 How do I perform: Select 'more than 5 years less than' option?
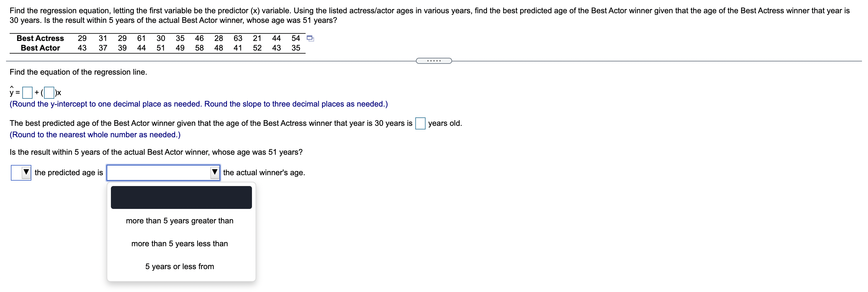tap(179, 244)
